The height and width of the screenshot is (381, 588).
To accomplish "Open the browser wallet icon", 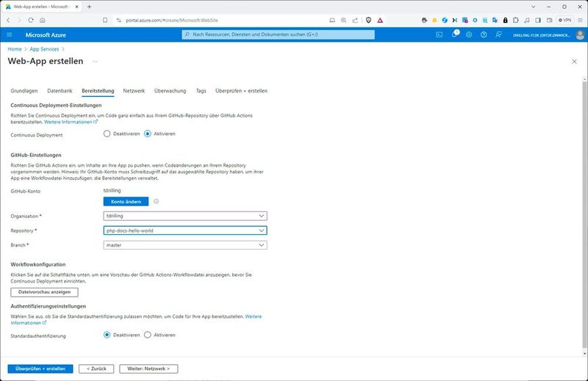I will [x=549, y=21].
